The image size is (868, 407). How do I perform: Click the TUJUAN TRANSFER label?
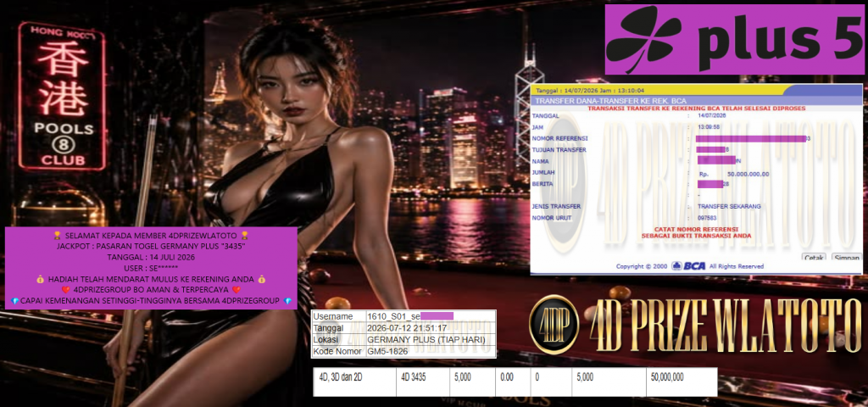pos(559,149)
